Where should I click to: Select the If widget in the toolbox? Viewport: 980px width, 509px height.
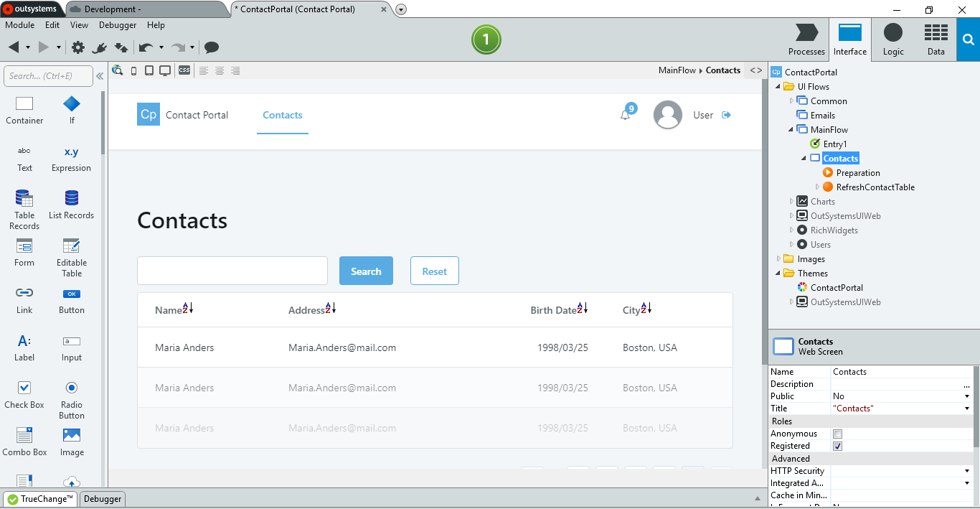pyautogui.click(x=72, y=111)
